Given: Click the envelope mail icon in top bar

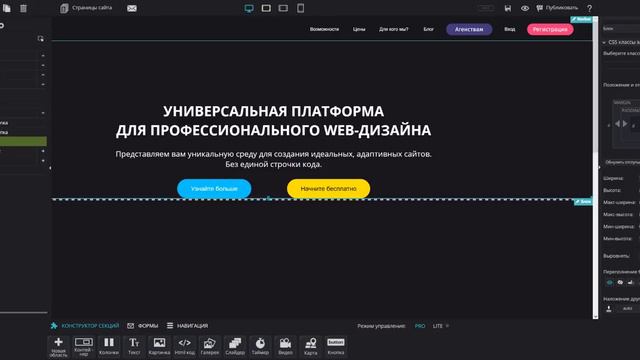Looking at the screenshot, I should [131, 8].
